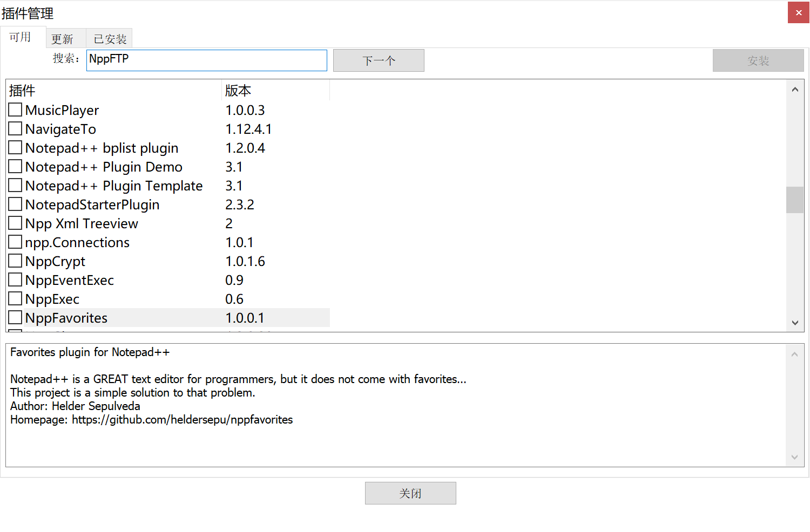The height and width of the screenshot is (532, 810).
Task: Open the 更新 tab
Action: pos(65,39)
